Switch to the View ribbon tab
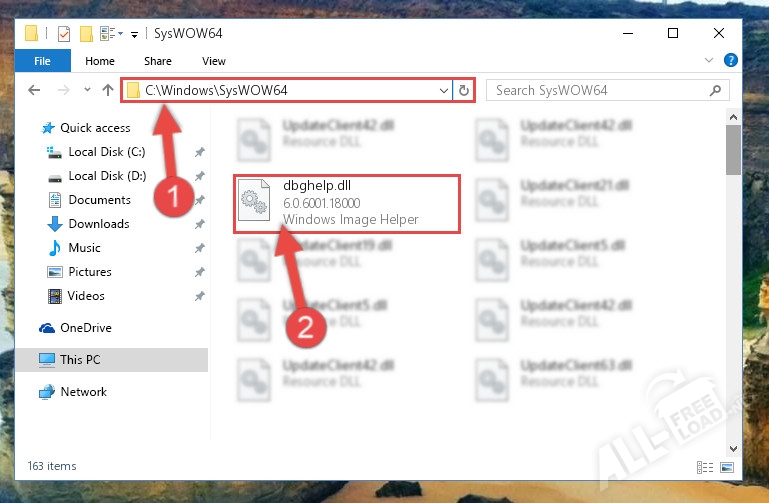 pyautogui.click(x=214, y=61)
